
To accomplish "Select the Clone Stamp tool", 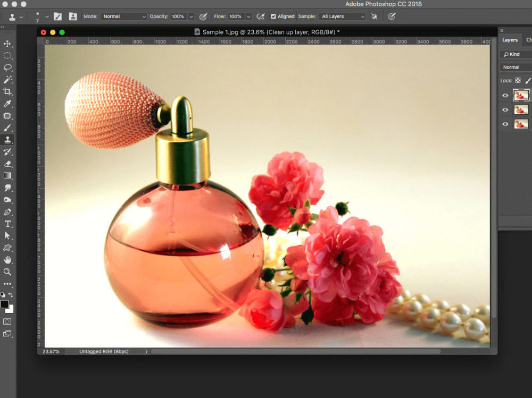I will (7, 140).
